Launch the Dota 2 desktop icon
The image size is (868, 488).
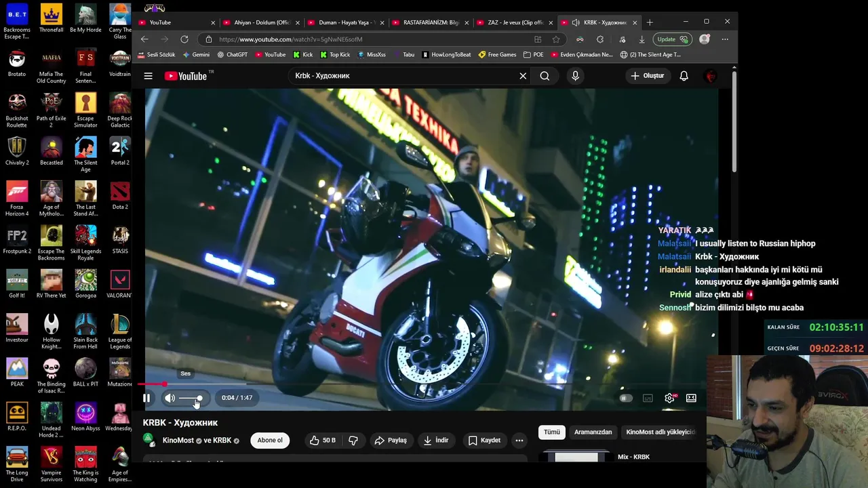click(120, 196)
